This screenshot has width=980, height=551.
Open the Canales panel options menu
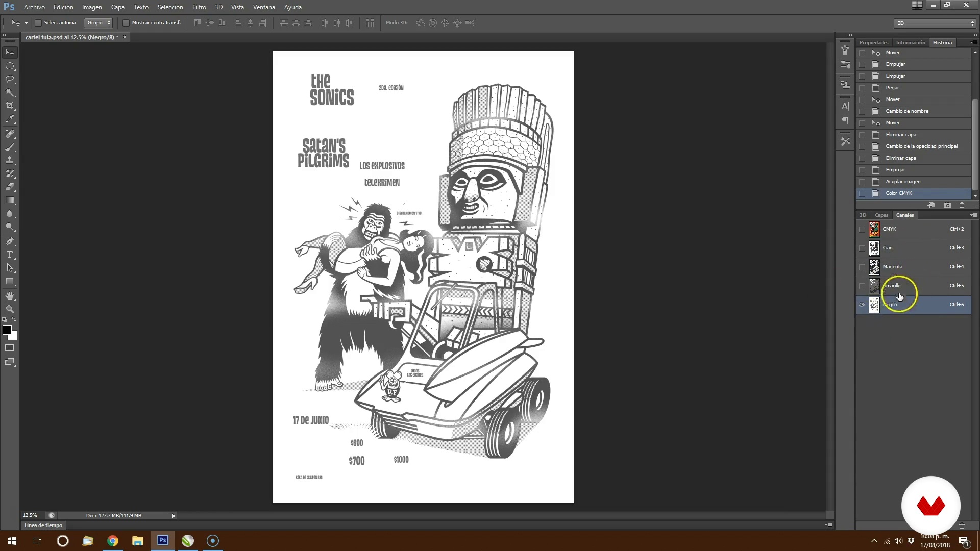pos(973,215)
